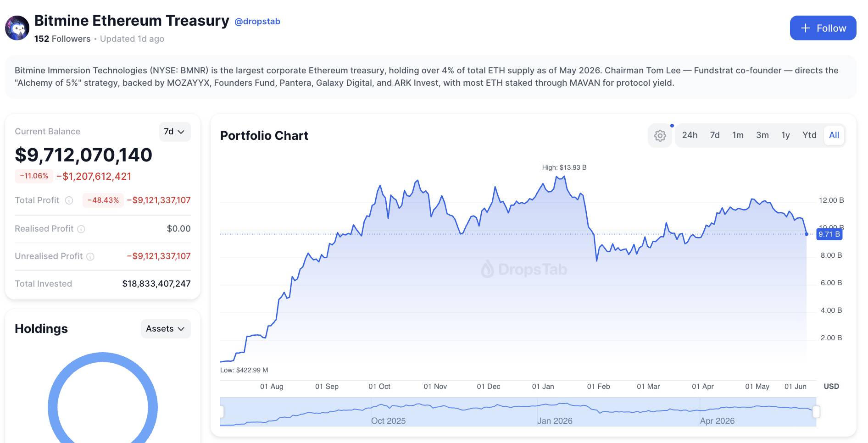Viewport: 868px width, 443px height.
Task: Choose the All chart range
Action: [x=834, y=135]
